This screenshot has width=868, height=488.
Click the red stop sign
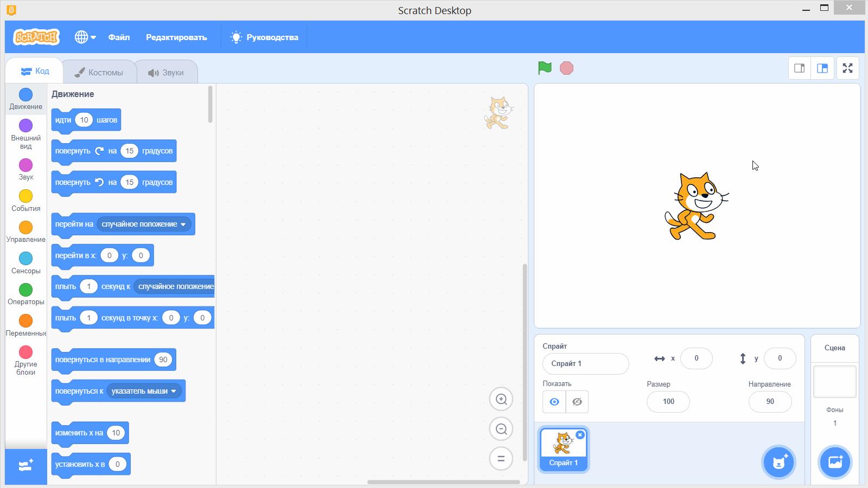point(566,68)
